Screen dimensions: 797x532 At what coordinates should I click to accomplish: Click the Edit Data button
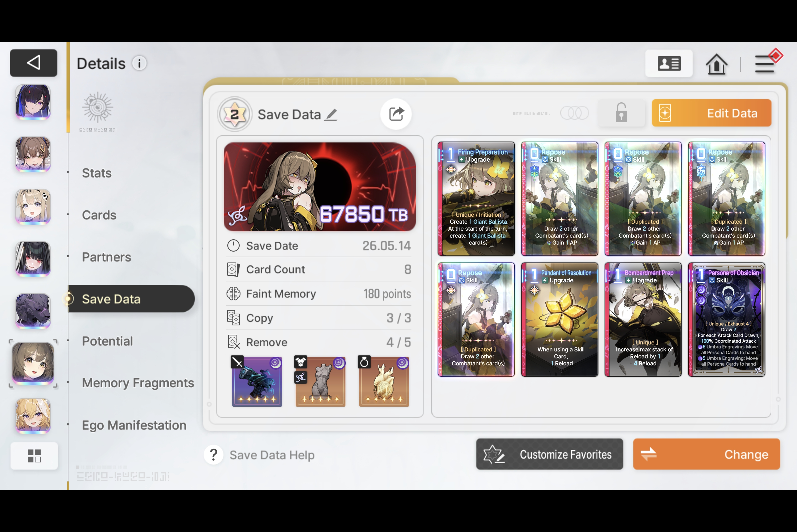tap(712, 113)
